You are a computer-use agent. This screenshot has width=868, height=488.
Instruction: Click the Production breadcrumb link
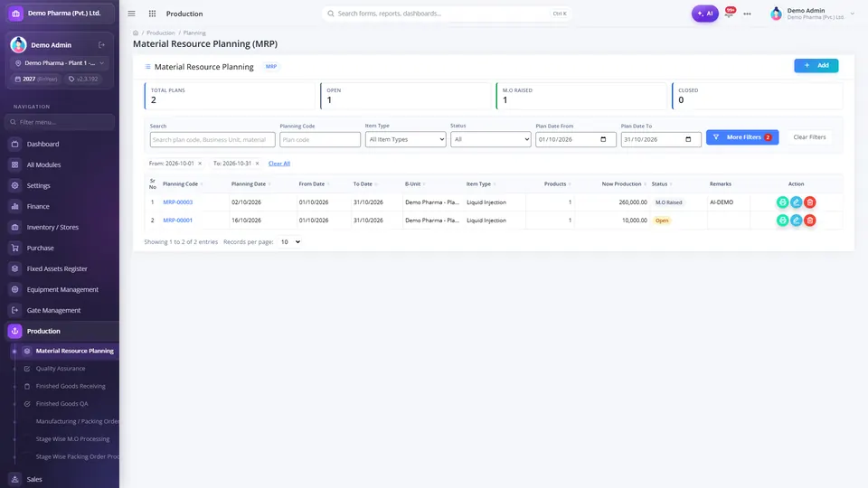[161, 33]
